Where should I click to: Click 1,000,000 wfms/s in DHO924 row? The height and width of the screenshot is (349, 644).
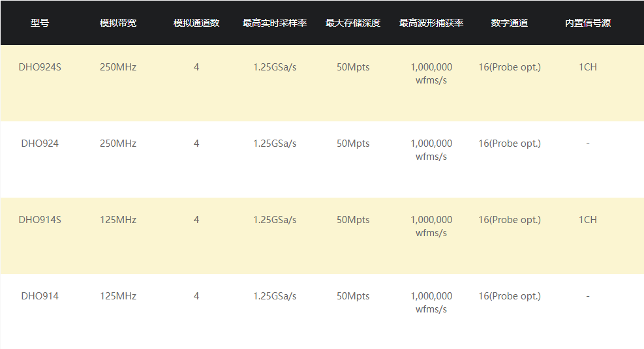(431, 150)
